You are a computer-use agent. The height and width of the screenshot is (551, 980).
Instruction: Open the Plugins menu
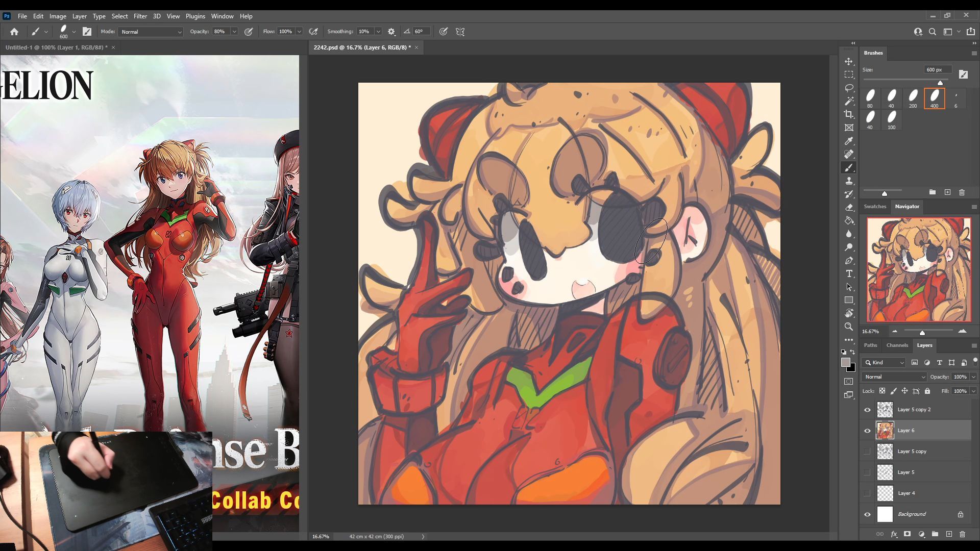pyautogui.click(x=195, y=16)
